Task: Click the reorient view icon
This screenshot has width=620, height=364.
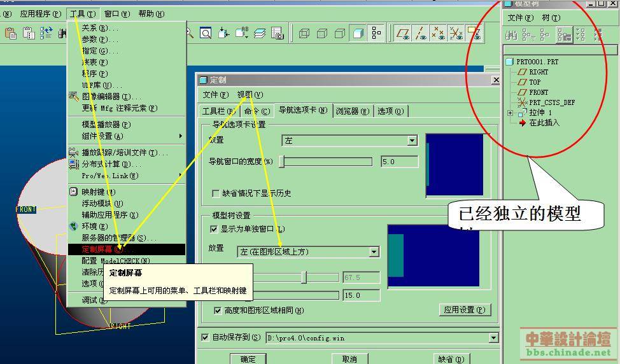Action: [223, 33]
